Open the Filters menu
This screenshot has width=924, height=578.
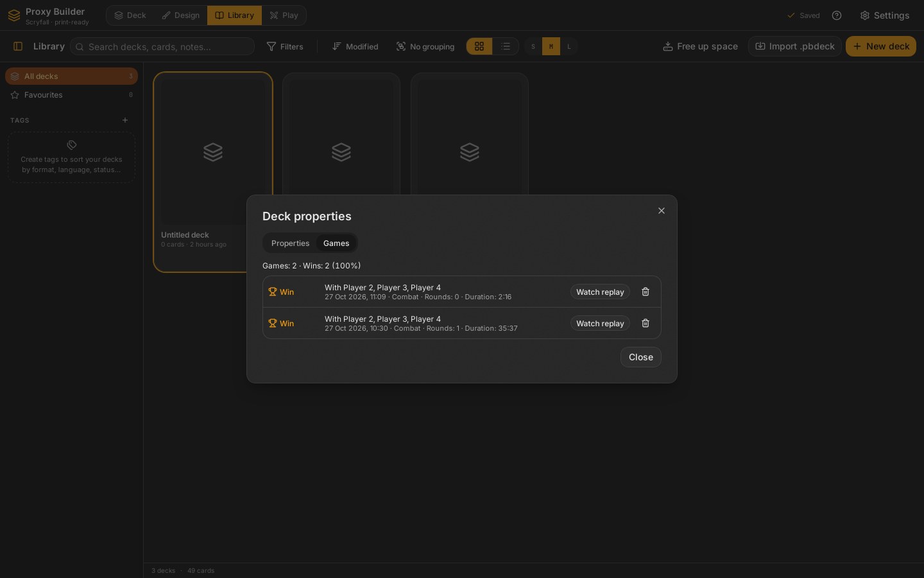tap(285, 46)
